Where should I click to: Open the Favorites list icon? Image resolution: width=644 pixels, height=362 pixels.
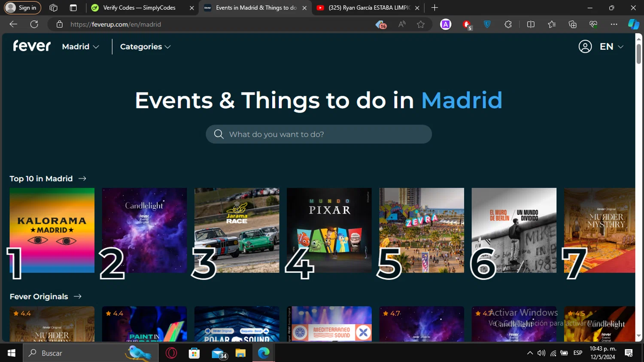tap(552, 24)
